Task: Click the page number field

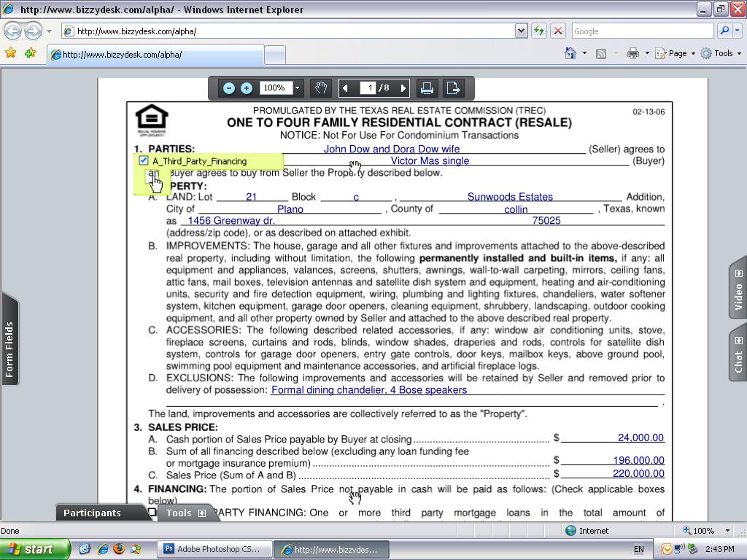Action: (368, 88)
